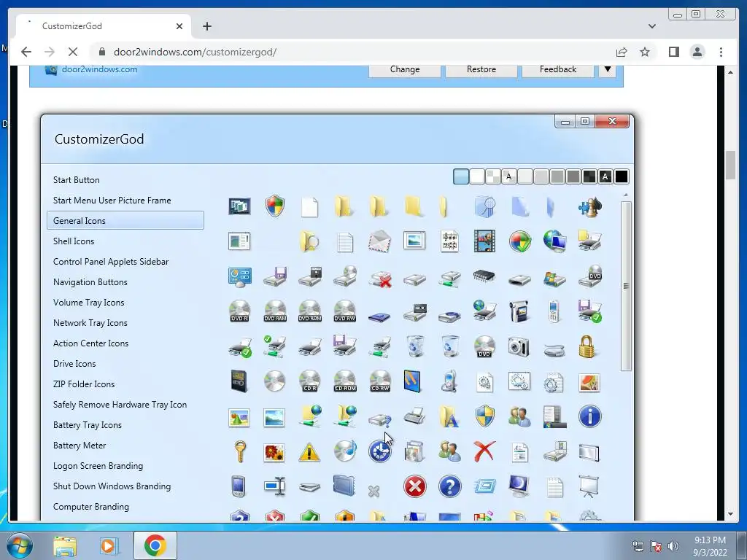Screen dimensions: 747x560
Task: Select the monitor with moon sleep icon
Action: 519,486
